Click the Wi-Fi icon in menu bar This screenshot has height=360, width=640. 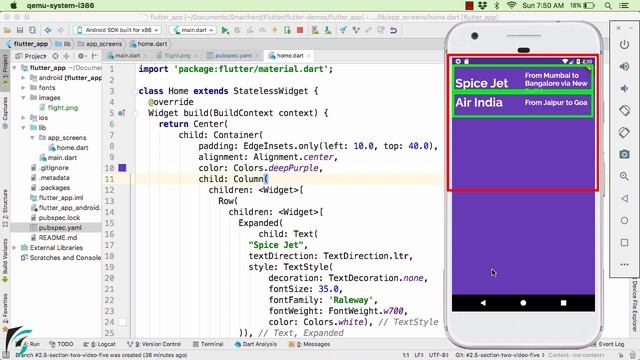[x=511, y=6]
